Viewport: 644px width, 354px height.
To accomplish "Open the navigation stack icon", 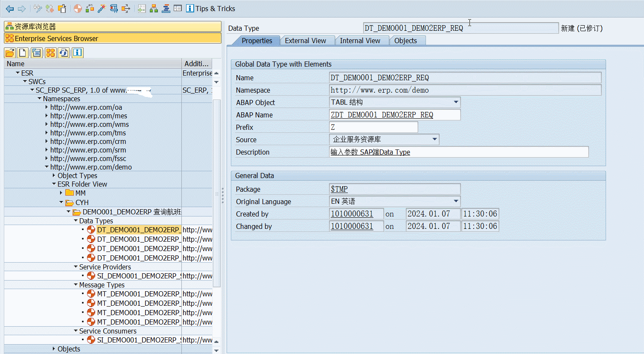I will (x=166, y=9).
